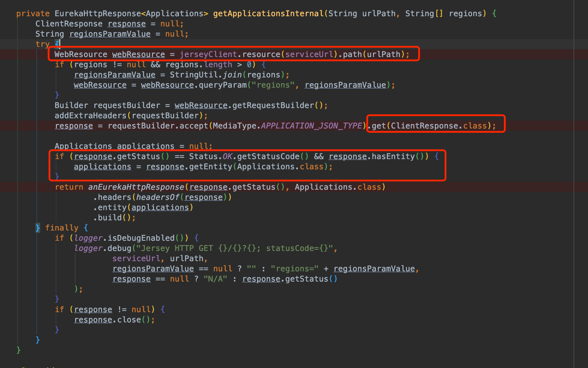Click the finally keyword
588x368 pixels.
62,228
